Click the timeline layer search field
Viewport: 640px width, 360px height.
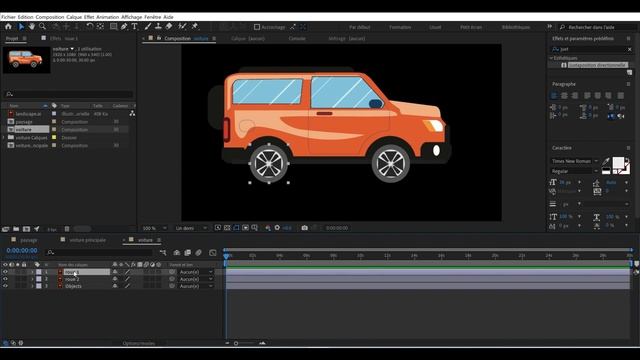(100, 253)
